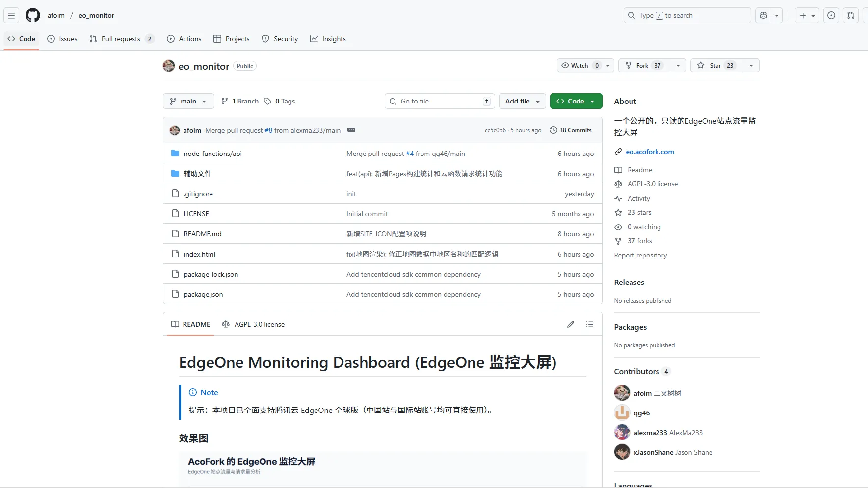This screenshot has height=488, width=868.
Task: Switch to the Issues tab
Action: point(62,39)
